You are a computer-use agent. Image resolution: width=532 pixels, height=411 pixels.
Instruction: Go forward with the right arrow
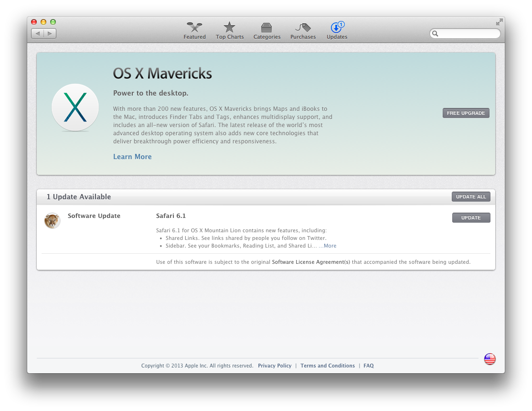coord(50,33)
